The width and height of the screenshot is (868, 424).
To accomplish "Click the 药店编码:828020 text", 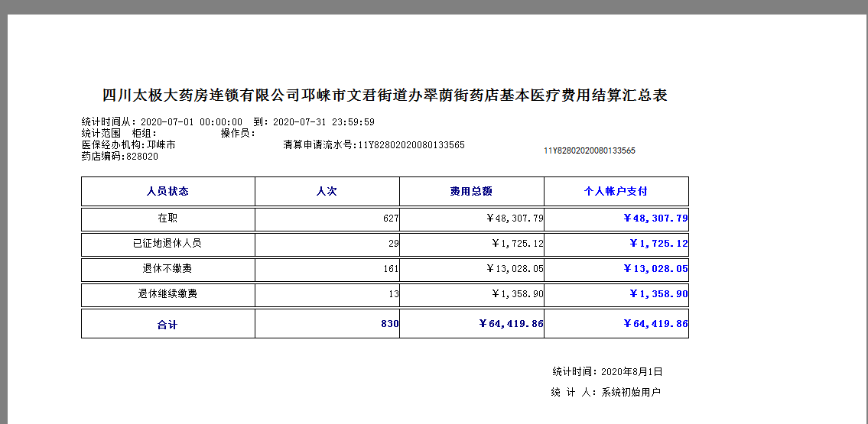I will tap(119, 157).
